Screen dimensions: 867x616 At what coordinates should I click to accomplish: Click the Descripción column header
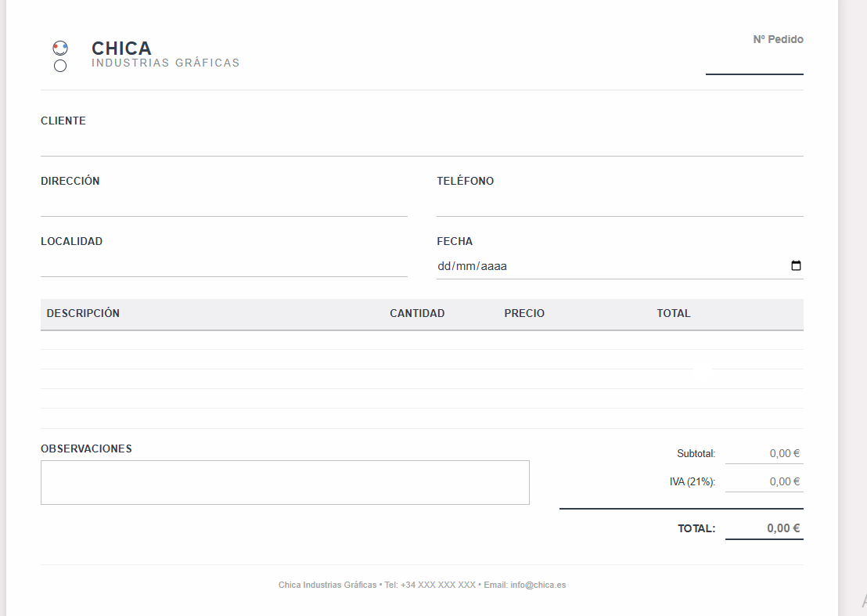83,313
